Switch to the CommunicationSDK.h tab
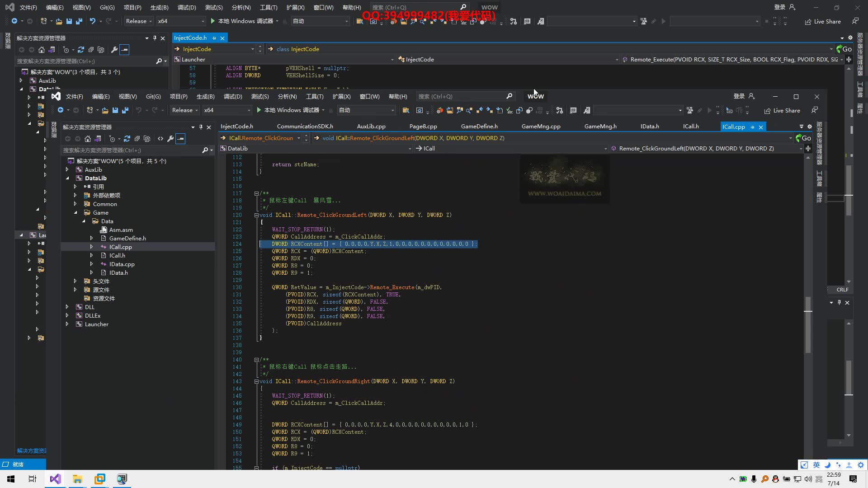This screenshot has height=488, width=868. coord(305,127)
